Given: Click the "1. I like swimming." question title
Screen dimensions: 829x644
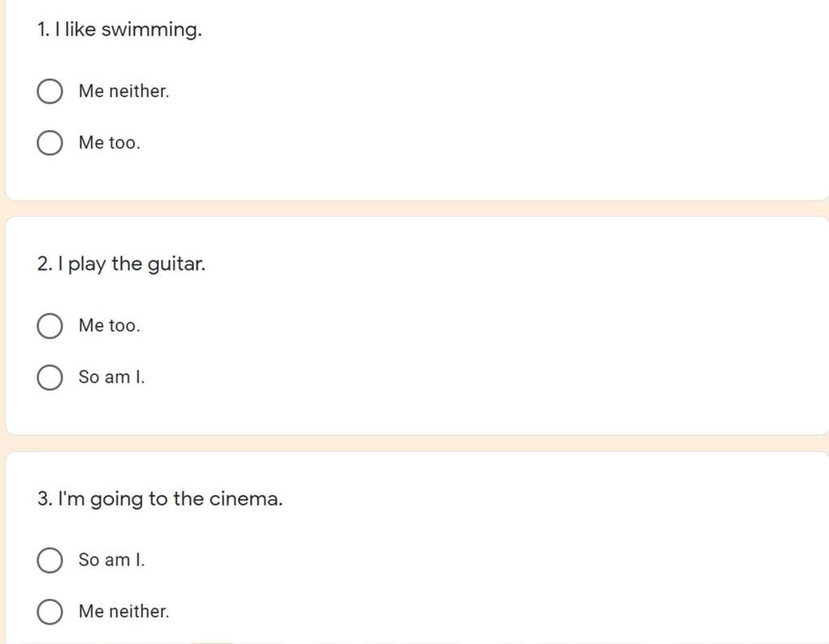Looking at the screenshot, I should tap(120, 30).
